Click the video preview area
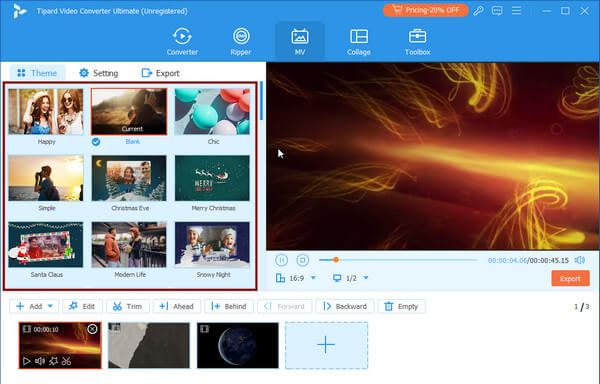Screen dimensions: 600x384 click(432, 156)
